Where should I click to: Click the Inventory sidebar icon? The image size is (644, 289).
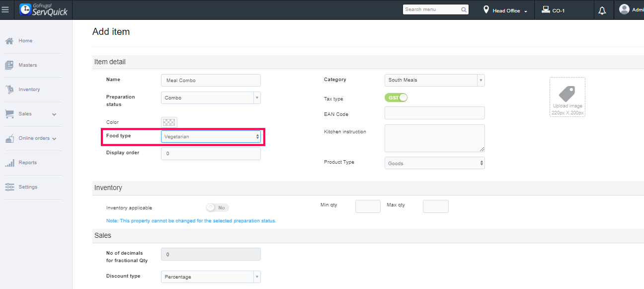pos(9,90)
